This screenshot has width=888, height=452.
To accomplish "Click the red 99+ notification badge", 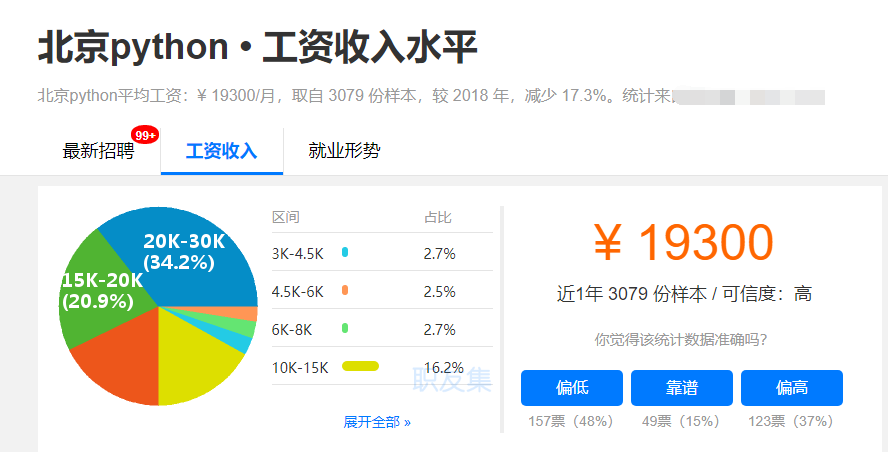I will [145, 135].
